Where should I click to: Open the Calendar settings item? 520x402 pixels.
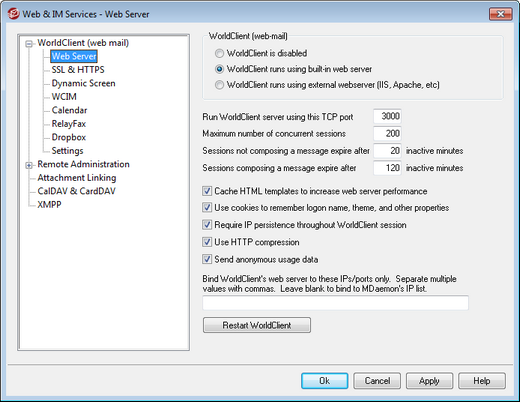point(69,110)
